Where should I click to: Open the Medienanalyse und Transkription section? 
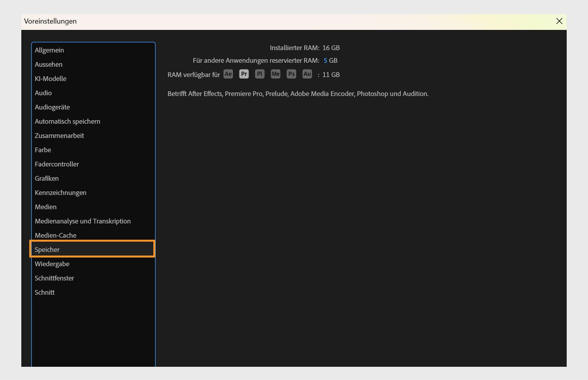pyautogui.click(x=83, y=221)
